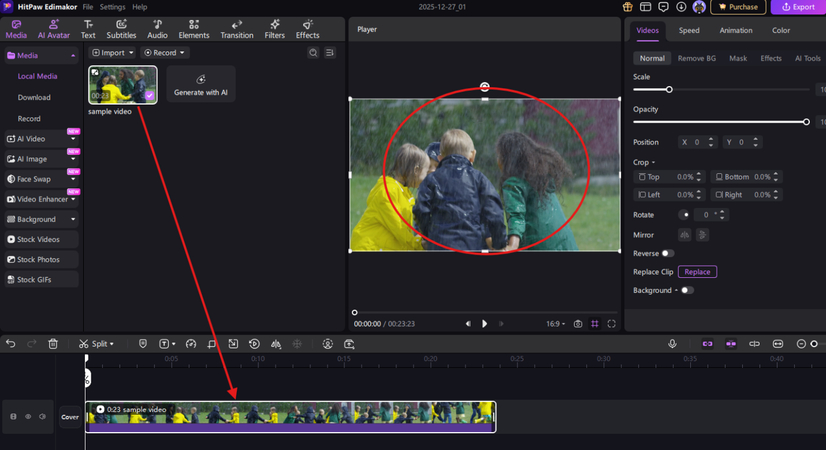Fit timeline to window icon
826x450 pixels.
click(x=778, y=344)
